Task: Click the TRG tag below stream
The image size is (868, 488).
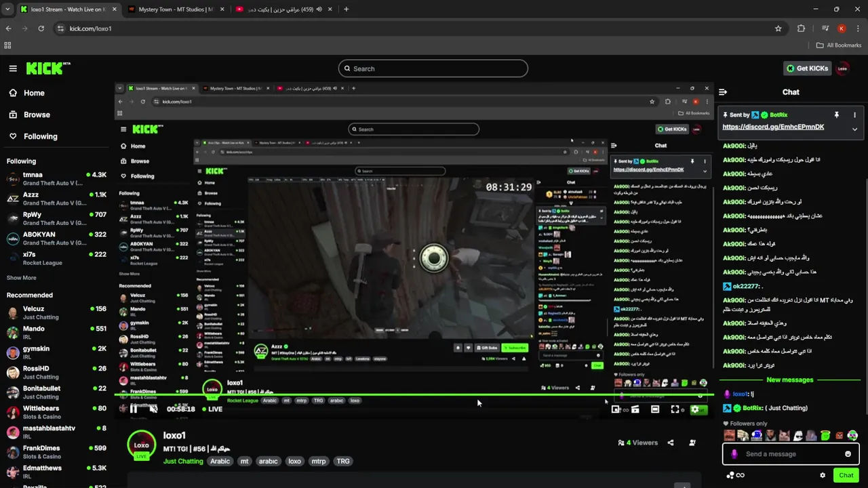Action: 343,462
